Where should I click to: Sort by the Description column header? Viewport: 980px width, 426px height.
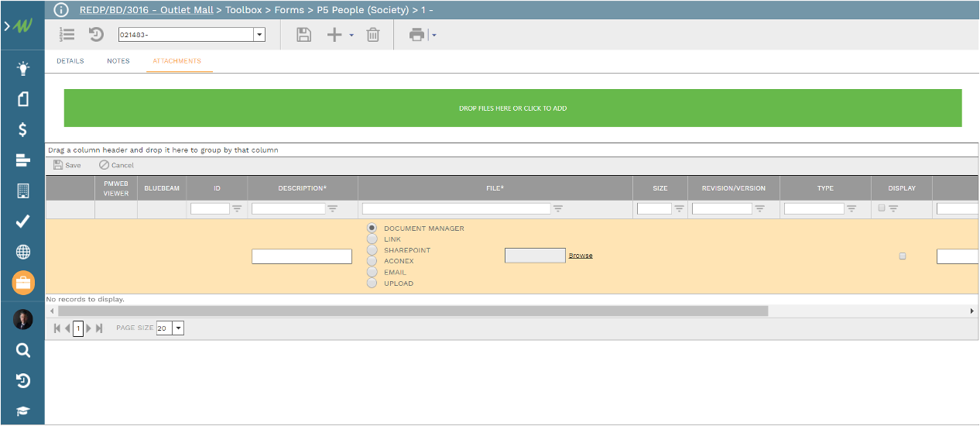tap(303, 188)
